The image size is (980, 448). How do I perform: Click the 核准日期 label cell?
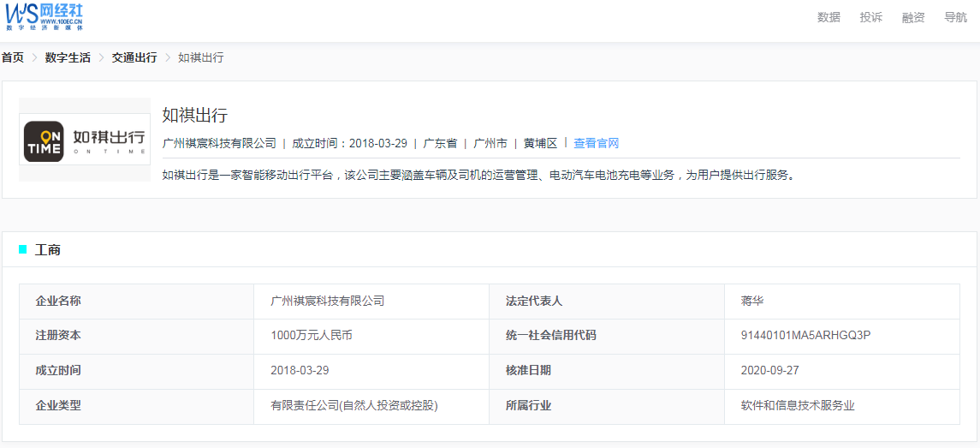(x=606, y=372)
